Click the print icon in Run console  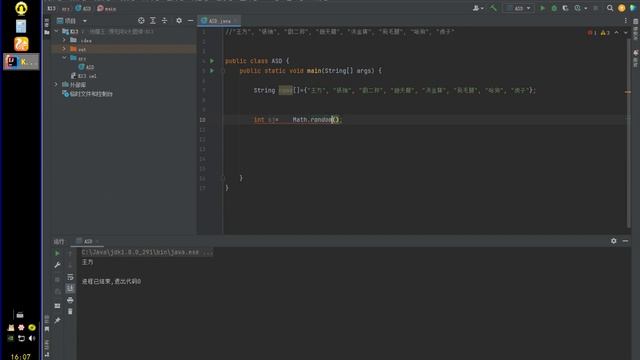70,300
